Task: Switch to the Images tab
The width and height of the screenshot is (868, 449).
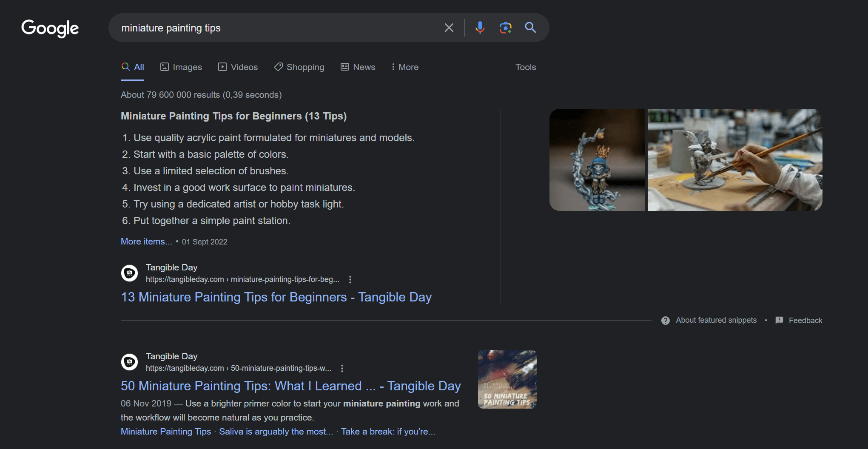Action: [x=181, y=67]
